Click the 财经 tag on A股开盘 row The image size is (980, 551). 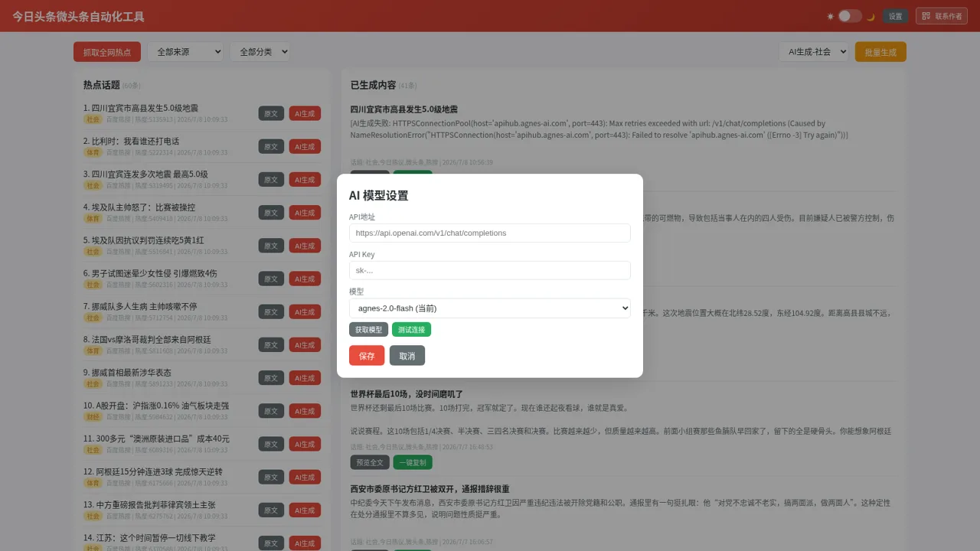click(x=93, y=417)
